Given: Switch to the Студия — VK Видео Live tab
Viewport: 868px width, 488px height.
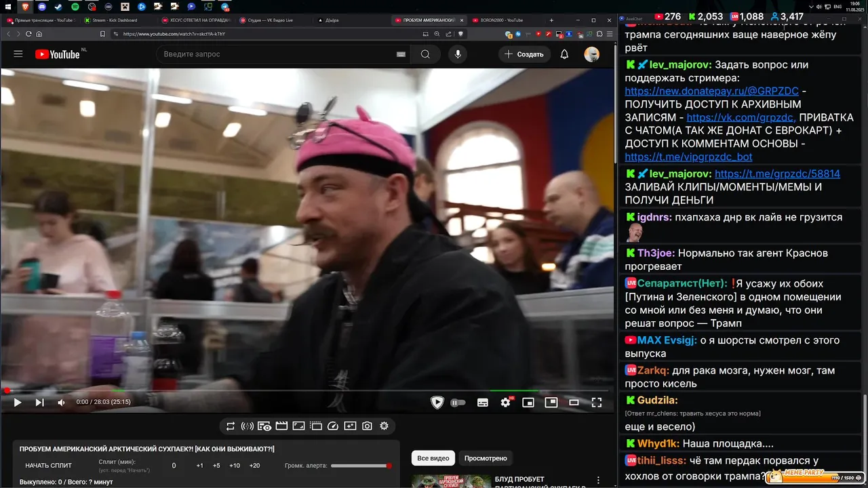Looking at the screenshot, I should point(270,20).
